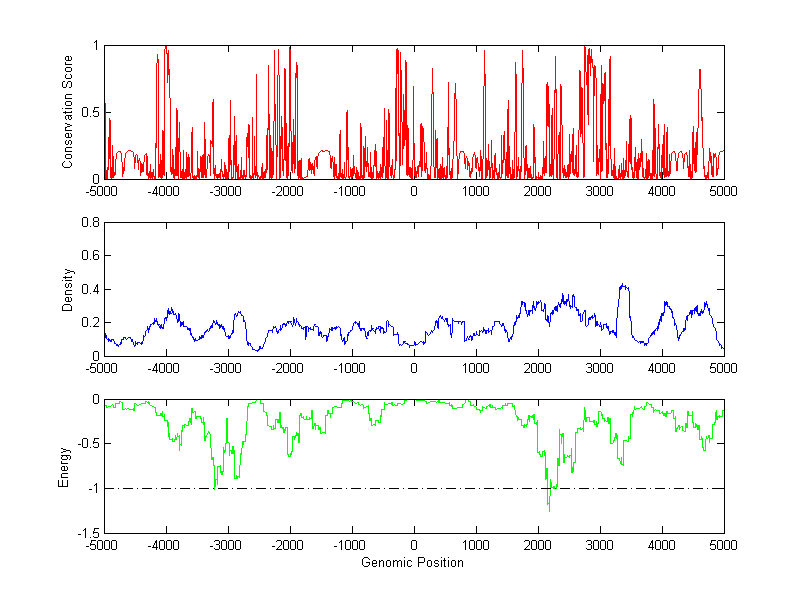This screenshot has width=800, height=599.
Task: Select the 0 x-tick under Density plot
Action: click(414, 368)
